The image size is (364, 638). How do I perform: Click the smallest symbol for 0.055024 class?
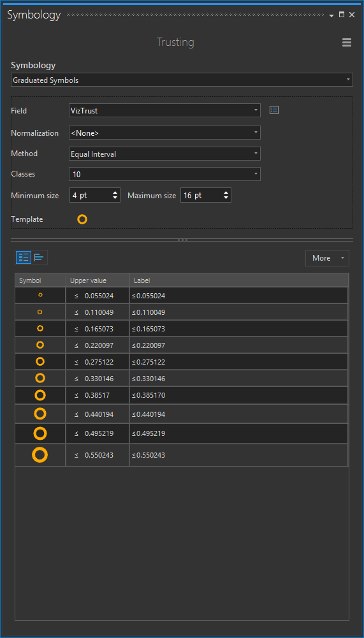pyautogui.click(x=40, y=295)
